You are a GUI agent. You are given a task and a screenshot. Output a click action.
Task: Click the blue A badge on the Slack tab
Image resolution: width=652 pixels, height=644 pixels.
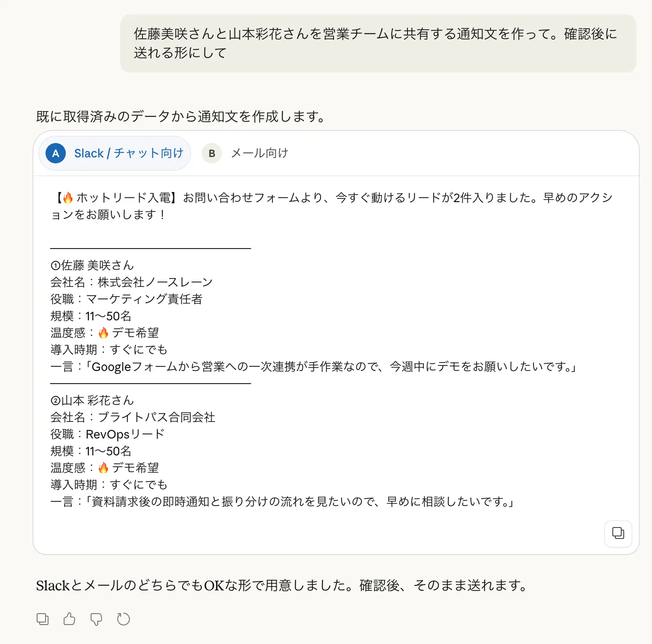[54, 153]
